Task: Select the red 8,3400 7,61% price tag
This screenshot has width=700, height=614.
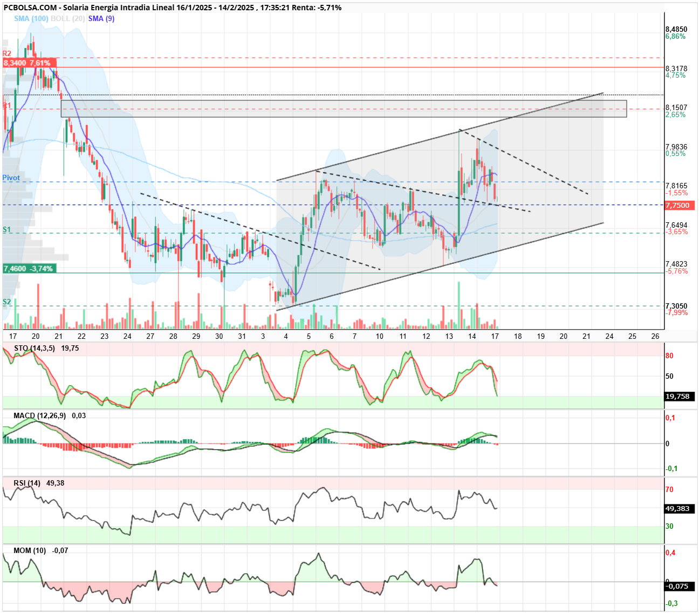Action: coord(27,63)
